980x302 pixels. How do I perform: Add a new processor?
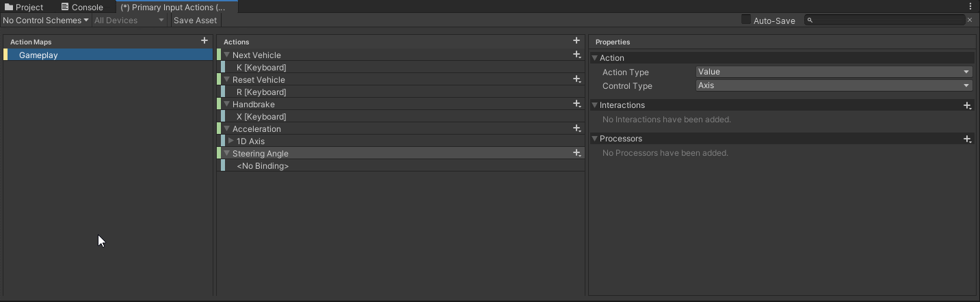point(967,139)
